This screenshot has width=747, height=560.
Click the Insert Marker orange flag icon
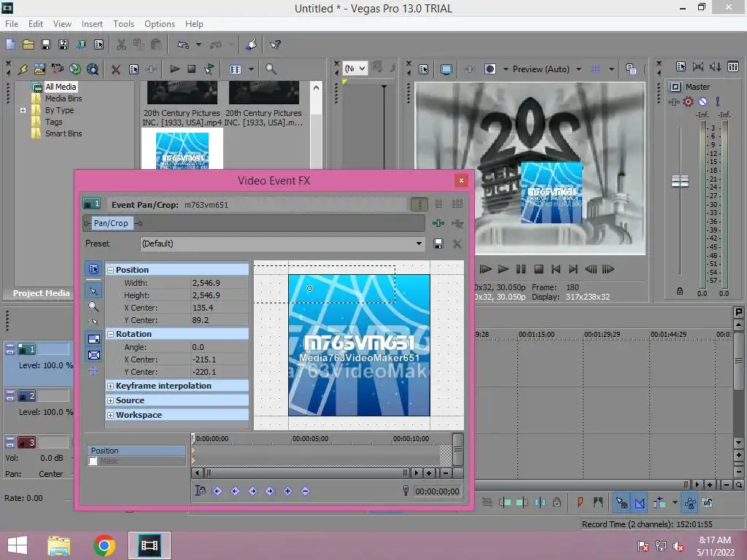580,502
